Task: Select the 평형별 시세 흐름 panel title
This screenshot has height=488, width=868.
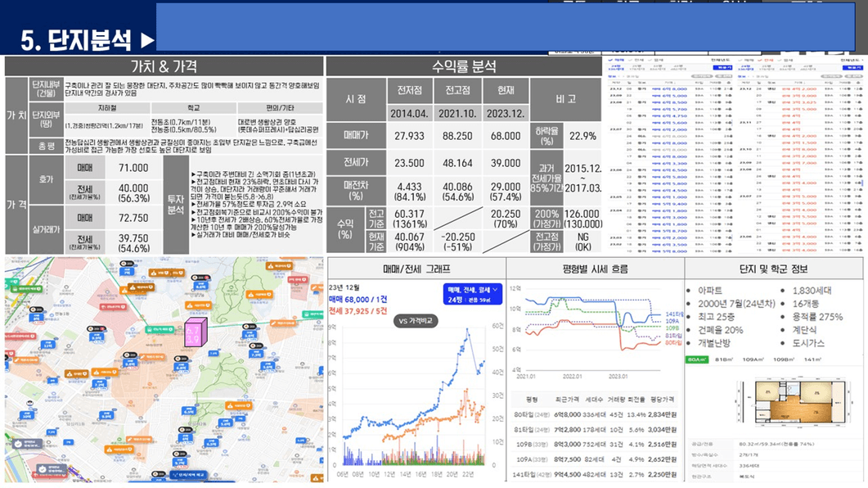Action: click(595, 269)
